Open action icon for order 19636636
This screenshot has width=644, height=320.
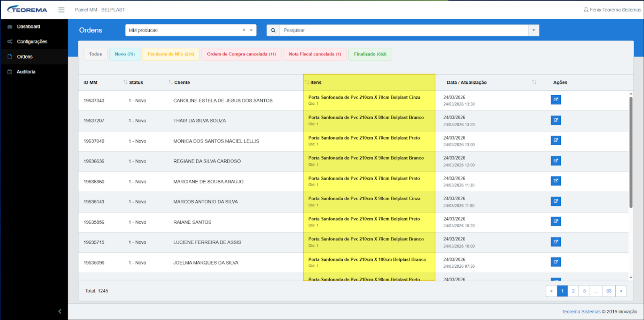pos(555,161)
